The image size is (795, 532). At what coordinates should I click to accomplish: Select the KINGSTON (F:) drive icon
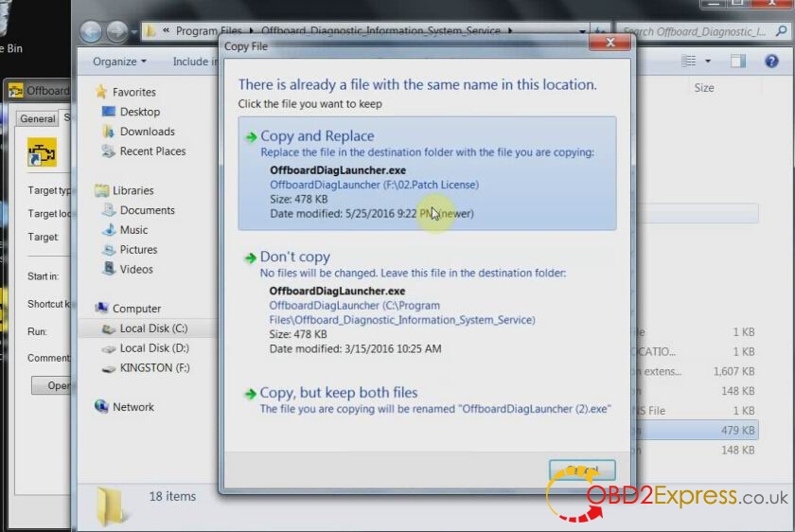109,367
